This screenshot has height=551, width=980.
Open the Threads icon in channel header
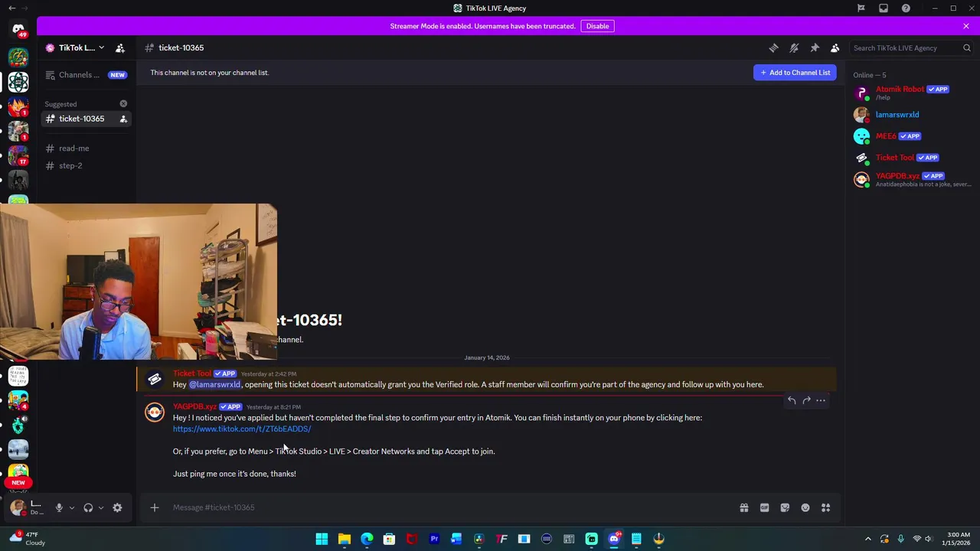pyautogui.click(x=773, y=47)
